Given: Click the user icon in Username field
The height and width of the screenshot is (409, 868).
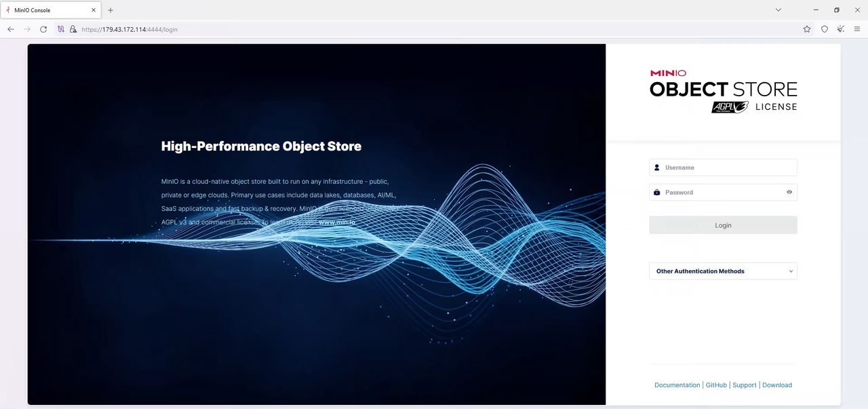Looking at the screenshot, I should tap(656, 168).
